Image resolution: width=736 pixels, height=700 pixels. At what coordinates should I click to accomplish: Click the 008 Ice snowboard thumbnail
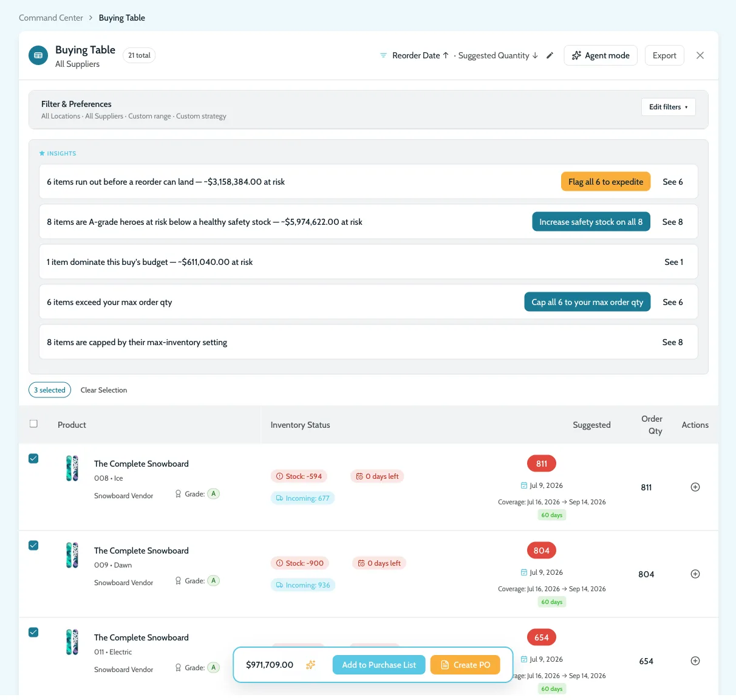tap(72, 468)
